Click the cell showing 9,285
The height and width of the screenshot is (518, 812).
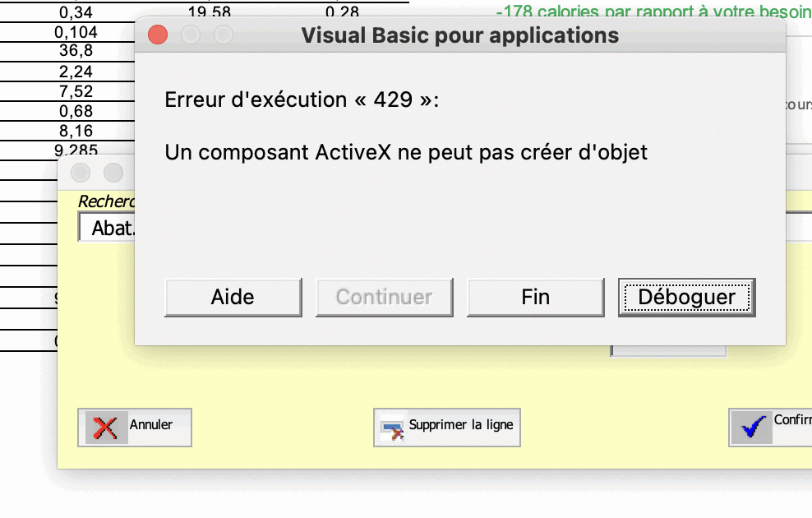click(x=76, y=150)
